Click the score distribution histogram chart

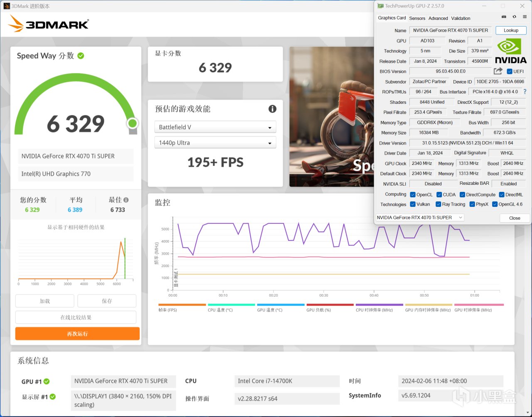tap(76, 261)
